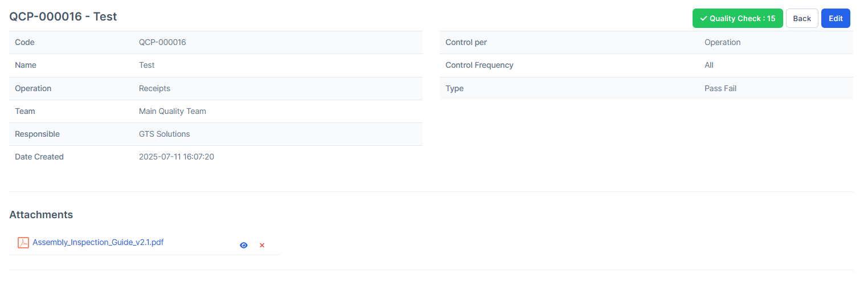Viewport: 868px width, 286px height.
Task: Delete the attachment using the red X
Action: (262, 246)
